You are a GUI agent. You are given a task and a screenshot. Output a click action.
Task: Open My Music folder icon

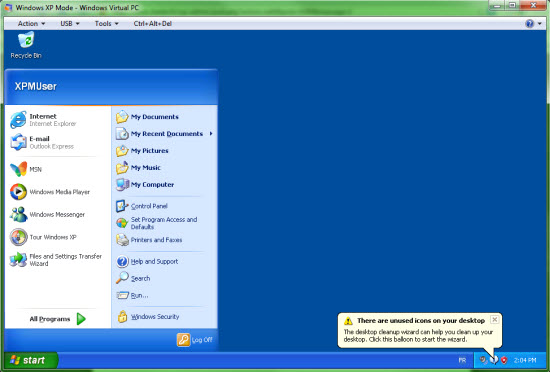click(x=122, y=168)
